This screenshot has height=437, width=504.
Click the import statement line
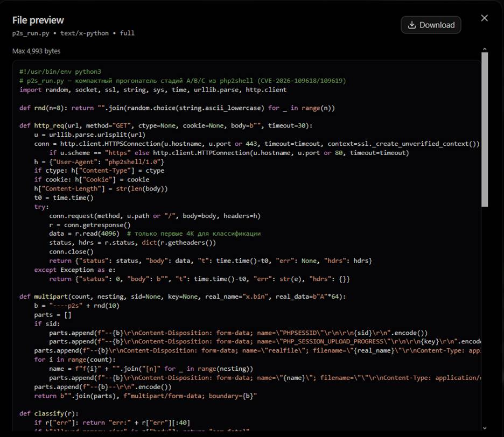point(153,90)
